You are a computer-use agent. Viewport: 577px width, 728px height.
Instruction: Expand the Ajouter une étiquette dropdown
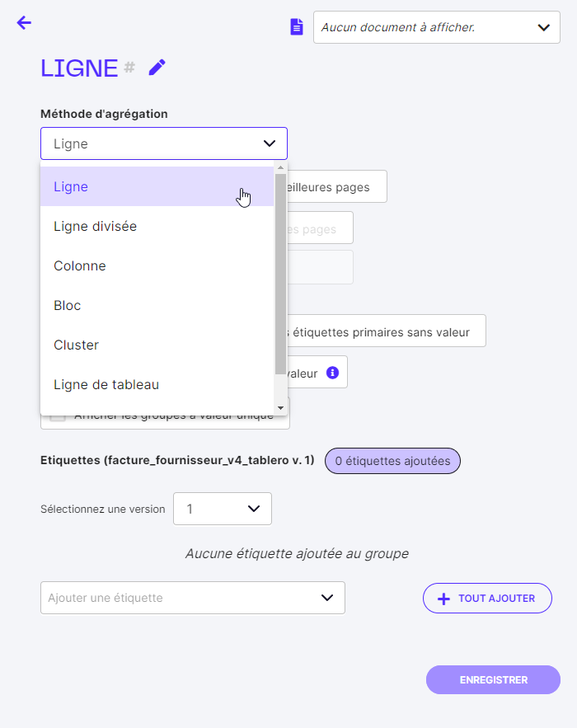[192, 598]
